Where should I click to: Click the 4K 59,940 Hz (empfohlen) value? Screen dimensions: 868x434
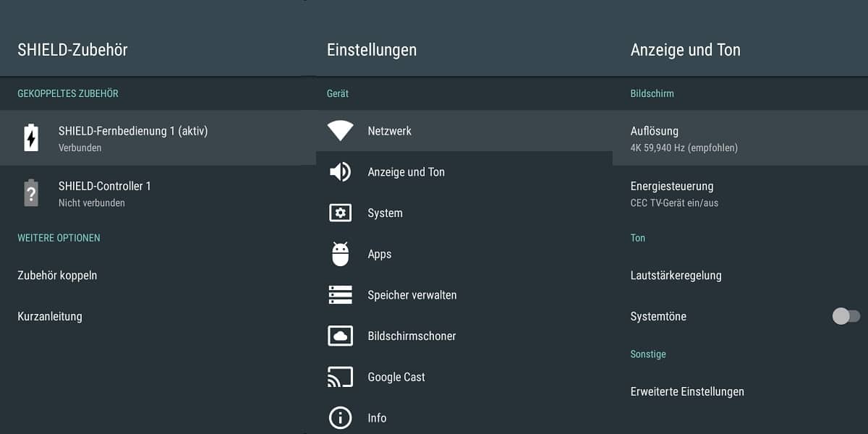coord(684,148)
